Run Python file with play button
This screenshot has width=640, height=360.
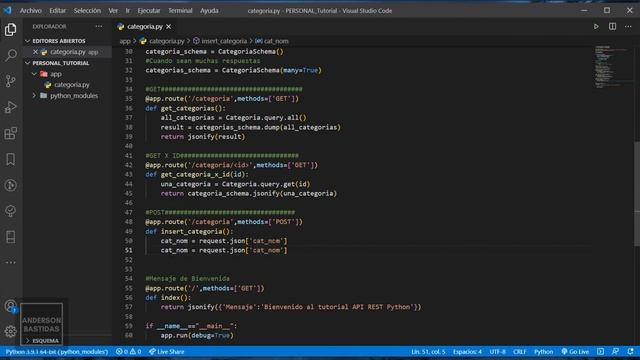click(x=596, y=27)
